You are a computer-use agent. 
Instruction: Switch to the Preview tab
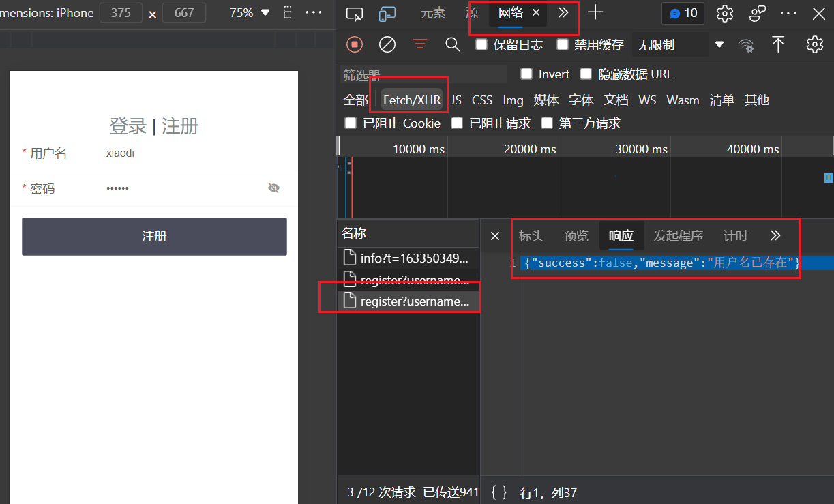tap(576, 236)
